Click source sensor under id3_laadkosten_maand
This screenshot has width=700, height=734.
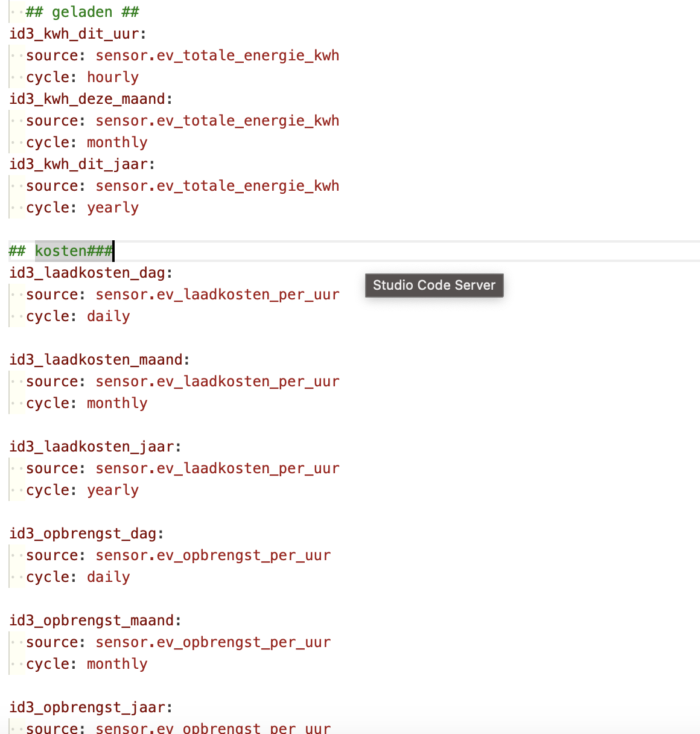(217, 381)
